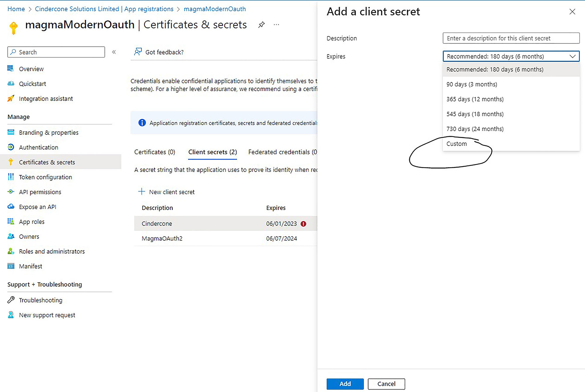
Task: Open Token configuration in the sidebar
Action: (45, 177)
